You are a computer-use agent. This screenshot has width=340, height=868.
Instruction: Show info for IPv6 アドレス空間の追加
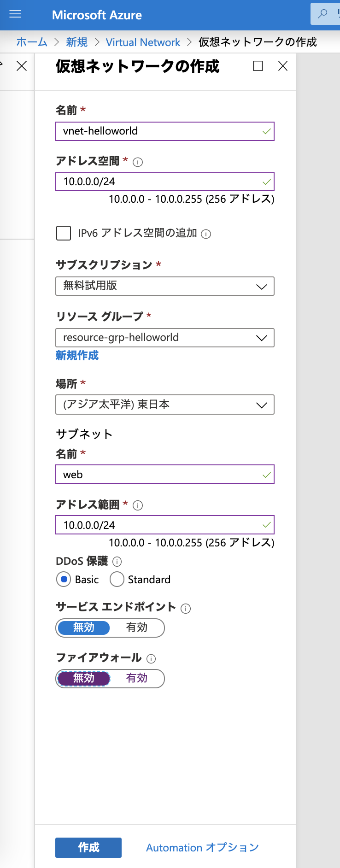coord(206,234)
